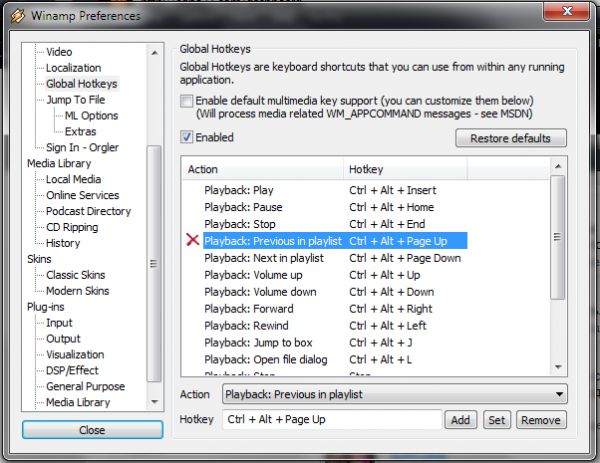Click Restore defaults button

511,138
